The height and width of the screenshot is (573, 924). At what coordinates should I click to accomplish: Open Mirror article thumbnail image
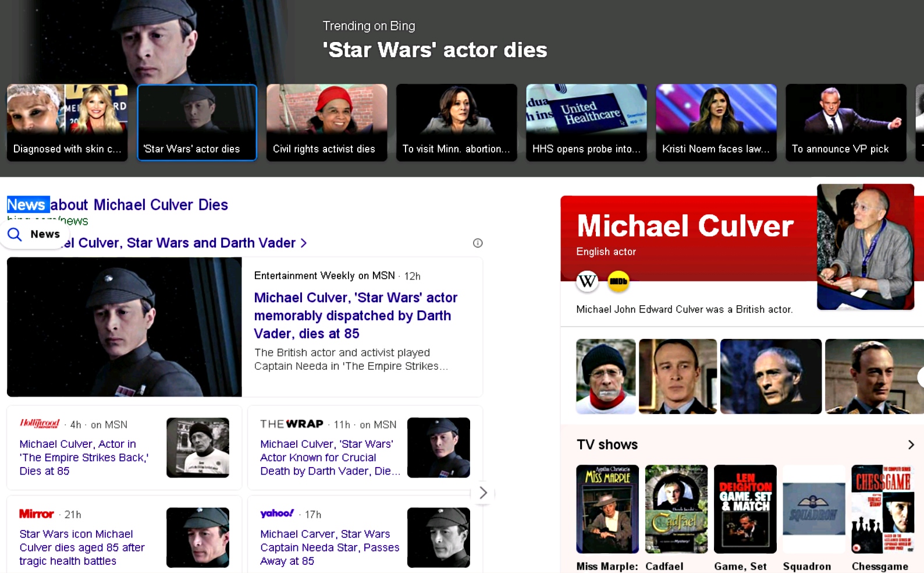pos(198,537)
